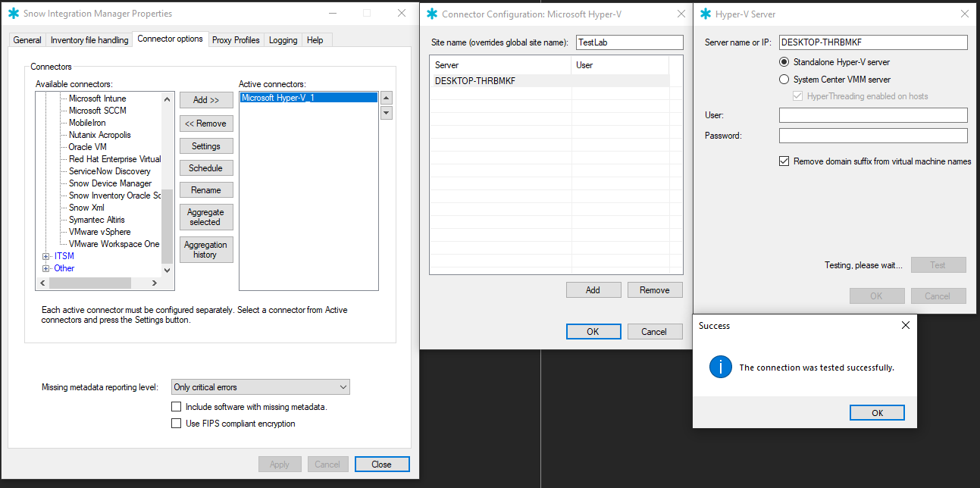Image resolution: width=980 pixels, height=488 pixels.
Task: Open Inventory file handling tab
Action: pos(89,40)
